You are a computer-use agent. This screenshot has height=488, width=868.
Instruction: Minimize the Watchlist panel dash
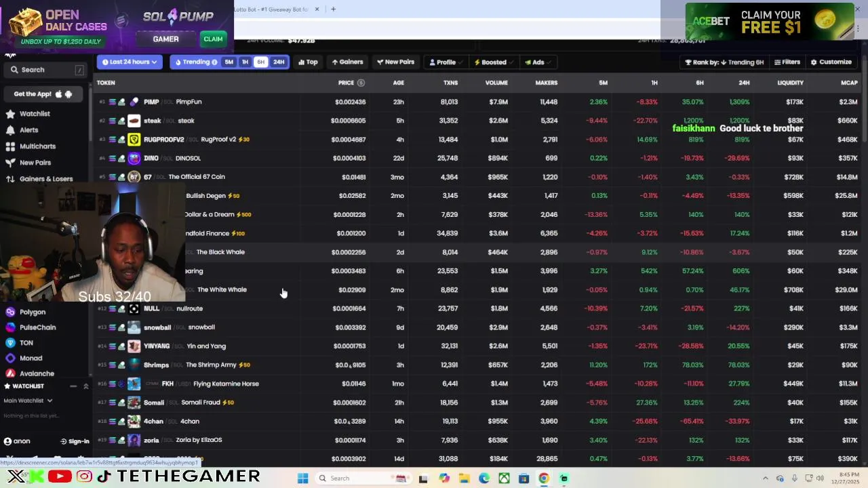click(x=73, y=386)
